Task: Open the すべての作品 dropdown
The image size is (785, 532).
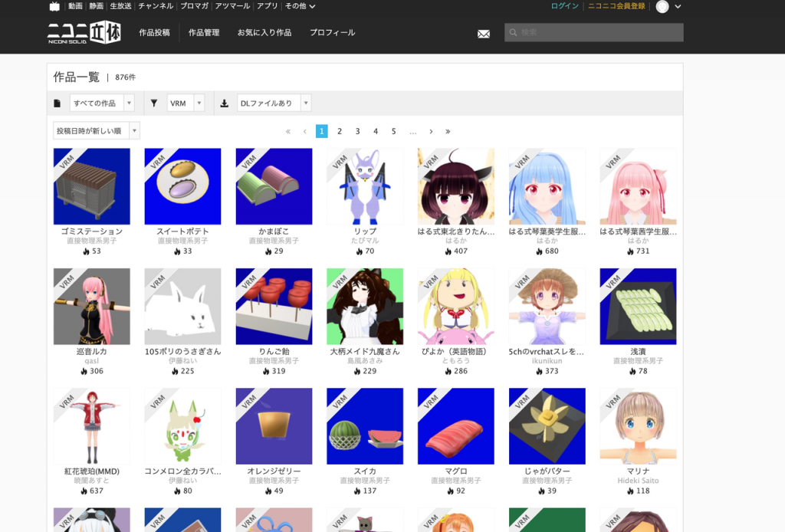Action: coord(102,103)
